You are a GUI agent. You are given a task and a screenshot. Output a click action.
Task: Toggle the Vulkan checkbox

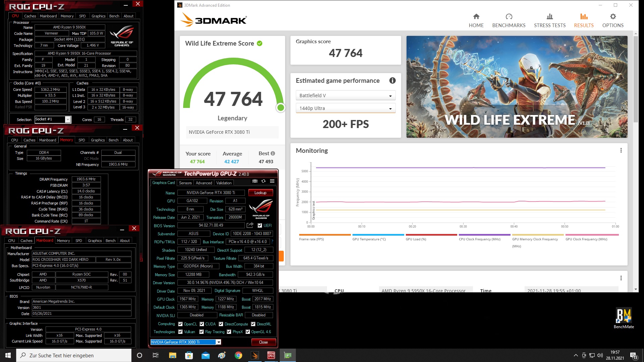point(180,331)
